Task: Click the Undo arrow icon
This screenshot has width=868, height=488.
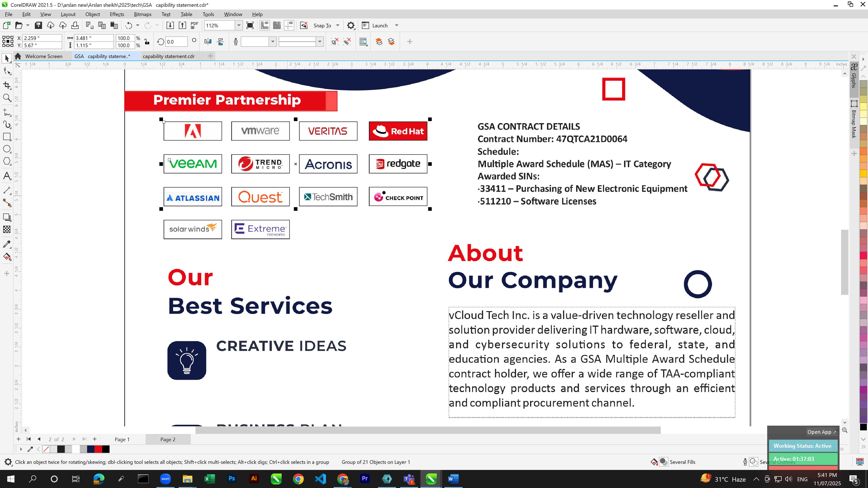Action: click(128, 25)
